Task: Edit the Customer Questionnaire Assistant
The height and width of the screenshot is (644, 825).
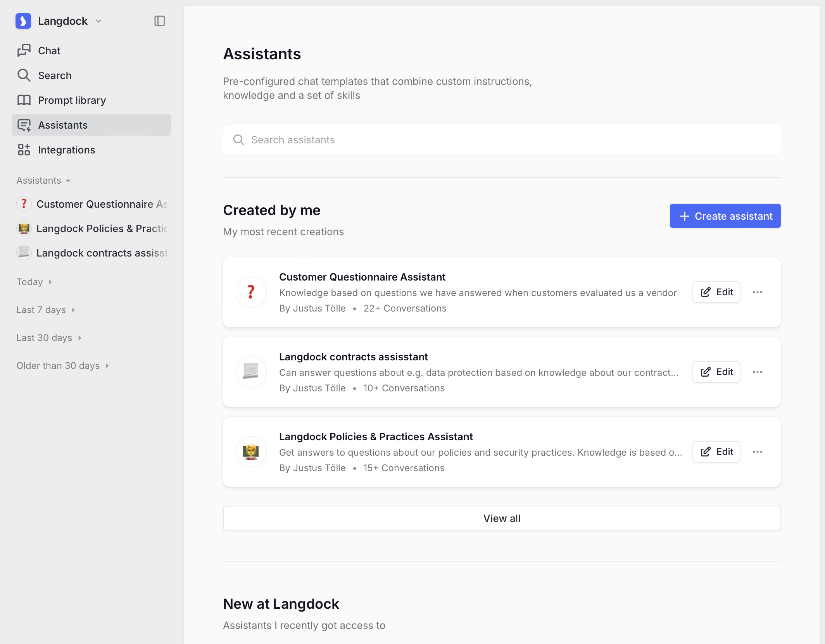Action: coord(716,292)
